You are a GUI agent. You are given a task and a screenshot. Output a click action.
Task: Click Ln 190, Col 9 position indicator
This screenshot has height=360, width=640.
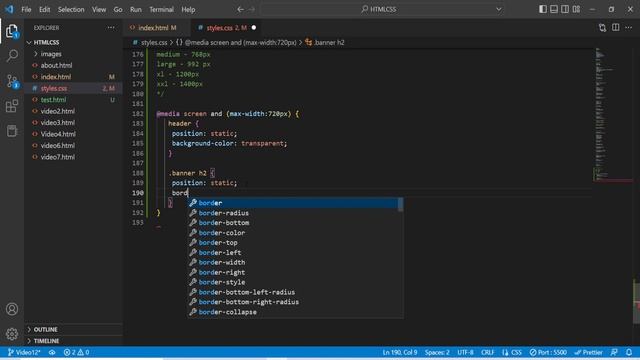[400, 352]
